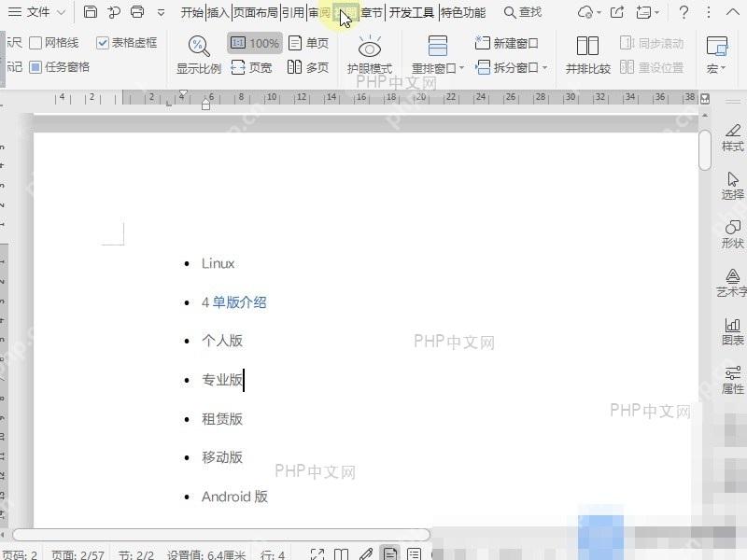Screen dimensions: 747x560
Task: Select 多页 multiple pages view
Action: [x=308, y=67]
